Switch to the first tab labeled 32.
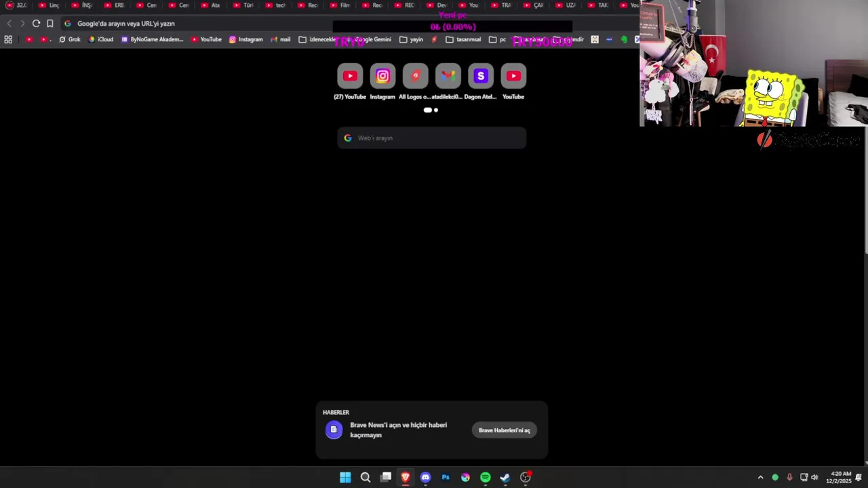Image resolution: width=868 pixels, height=488 pixels. coord(16,5)
